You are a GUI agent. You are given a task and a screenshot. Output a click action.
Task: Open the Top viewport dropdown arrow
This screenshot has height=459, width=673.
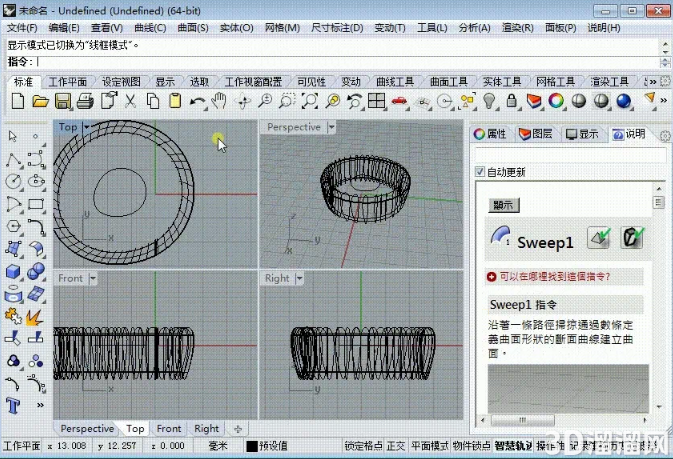(86, 127)
